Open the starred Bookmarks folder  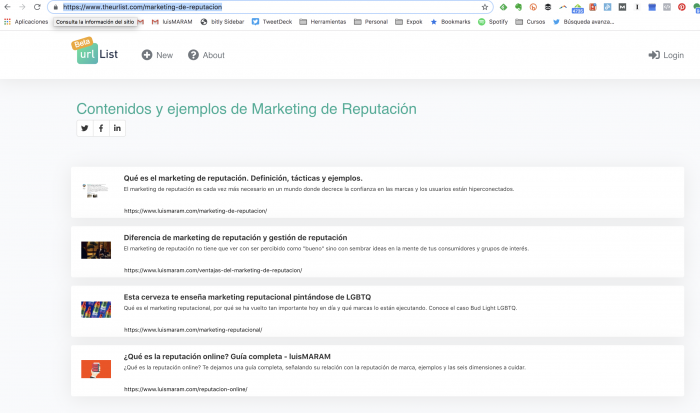click(450, 21)
